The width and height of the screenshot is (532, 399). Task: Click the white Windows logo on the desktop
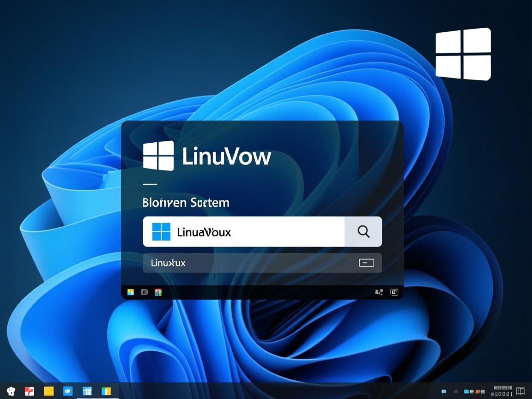click(x=462, y=54)
